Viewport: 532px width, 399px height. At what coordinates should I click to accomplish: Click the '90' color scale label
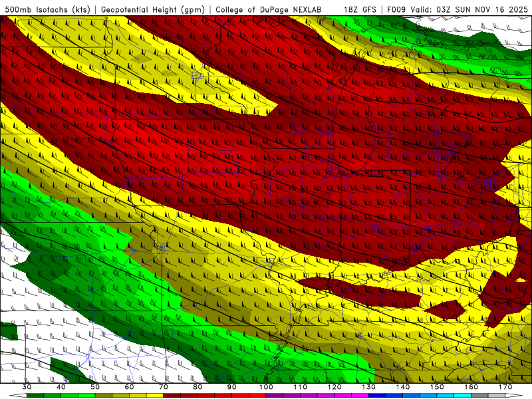pyautogui.click(x=231, y=387)
